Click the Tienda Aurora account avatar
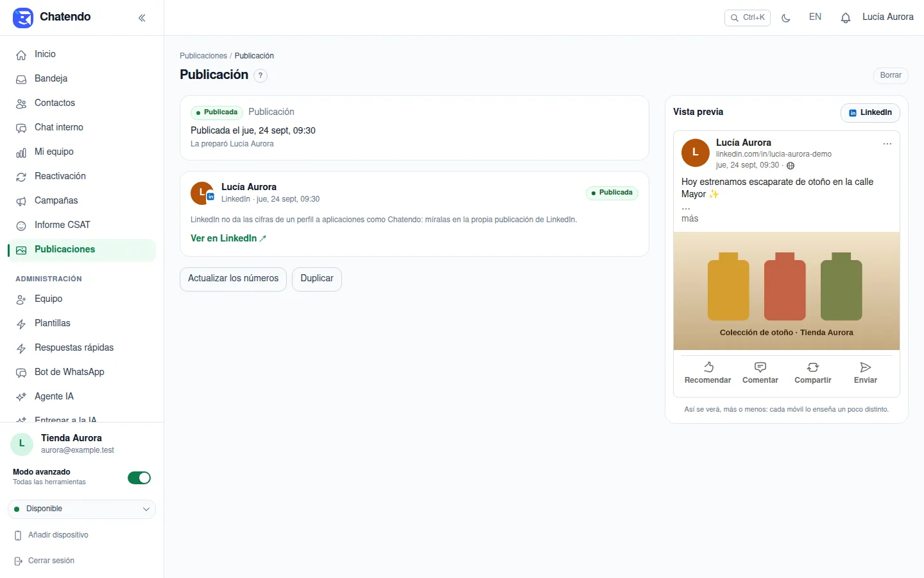This screenshot has width=924, height=578. pos(22,444)
